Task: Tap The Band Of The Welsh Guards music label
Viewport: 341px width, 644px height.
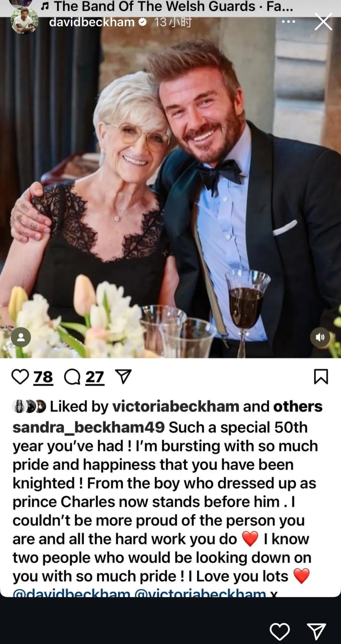Action: (167, 6)
